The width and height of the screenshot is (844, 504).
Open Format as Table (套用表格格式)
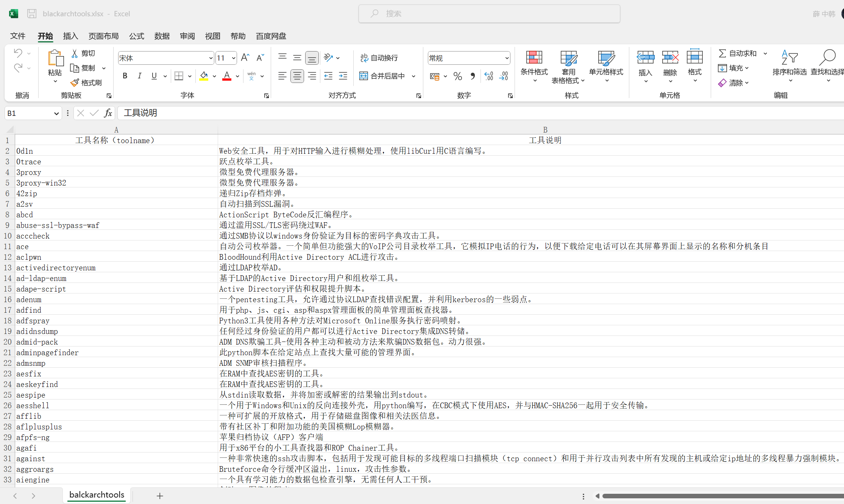pyautogui.click(x=568, y=67)
